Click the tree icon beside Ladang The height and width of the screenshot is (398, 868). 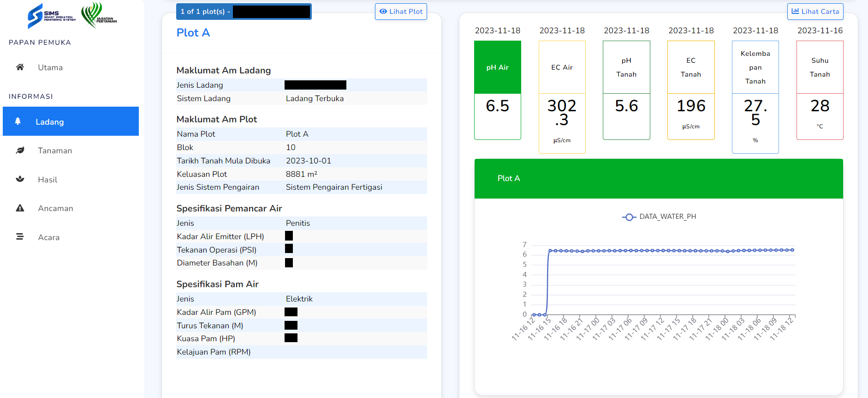[x=18, y=121]
